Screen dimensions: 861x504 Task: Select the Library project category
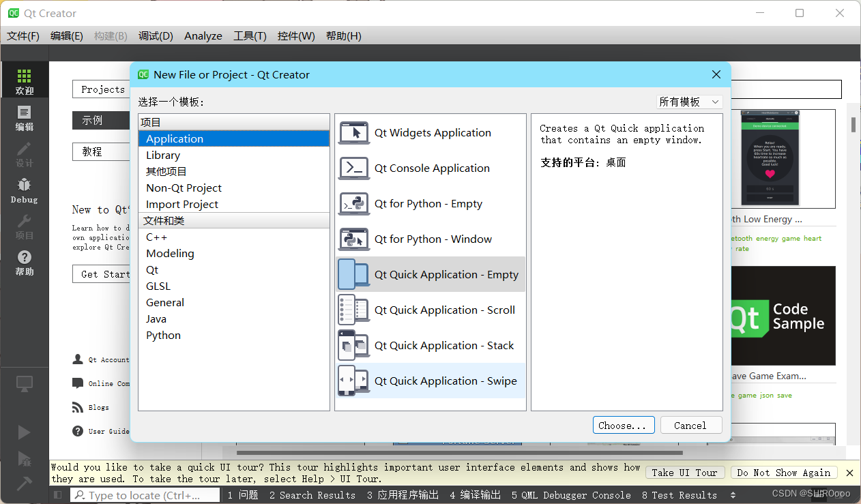234,155
